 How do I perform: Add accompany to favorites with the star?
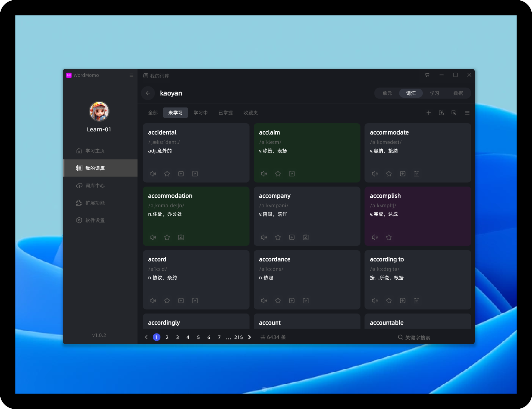278,237
